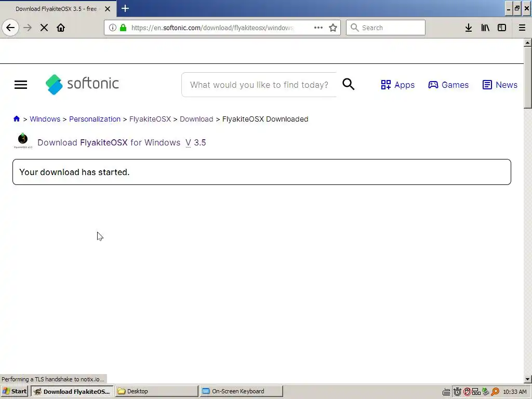Bookmark this page with the star

coord(333,28)
